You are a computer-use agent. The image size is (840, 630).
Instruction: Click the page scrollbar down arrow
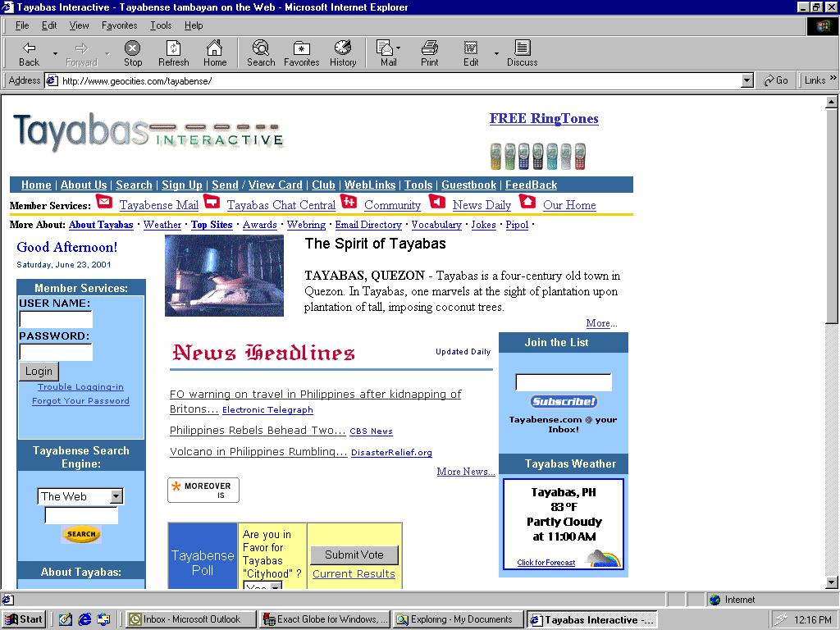click(x=832, y=582)
